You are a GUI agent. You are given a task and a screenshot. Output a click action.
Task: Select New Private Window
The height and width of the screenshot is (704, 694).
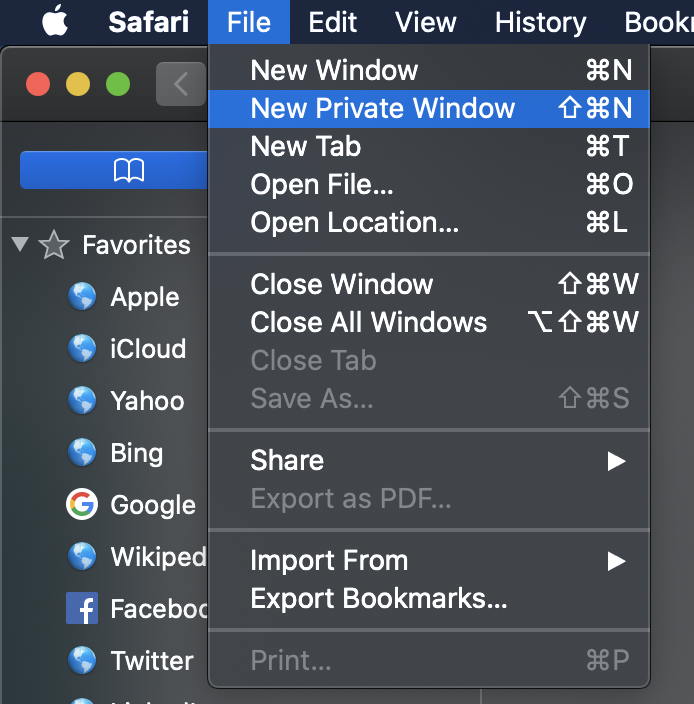(429, 109)
